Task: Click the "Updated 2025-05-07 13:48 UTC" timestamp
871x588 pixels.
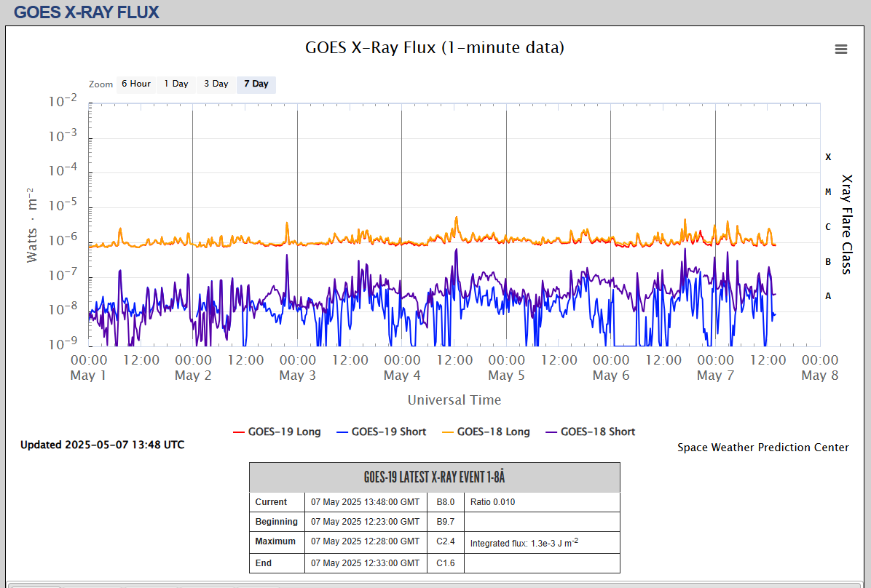Action: [x=102, y=445]
